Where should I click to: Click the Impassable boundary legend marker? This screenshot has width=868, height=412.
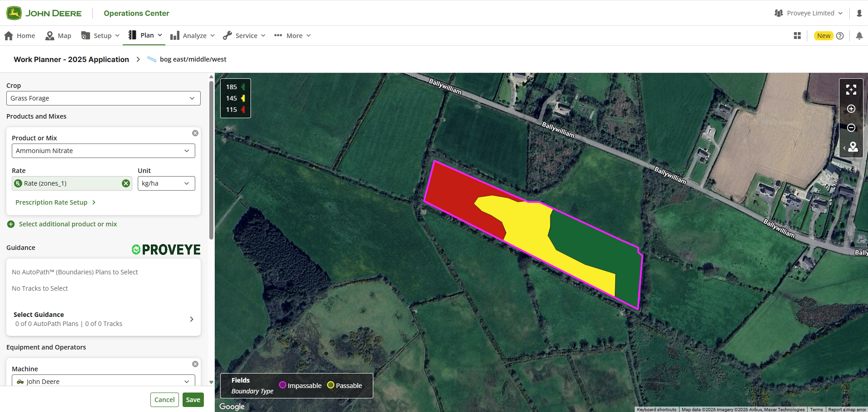pyautogui.click(x=283, y=385)
